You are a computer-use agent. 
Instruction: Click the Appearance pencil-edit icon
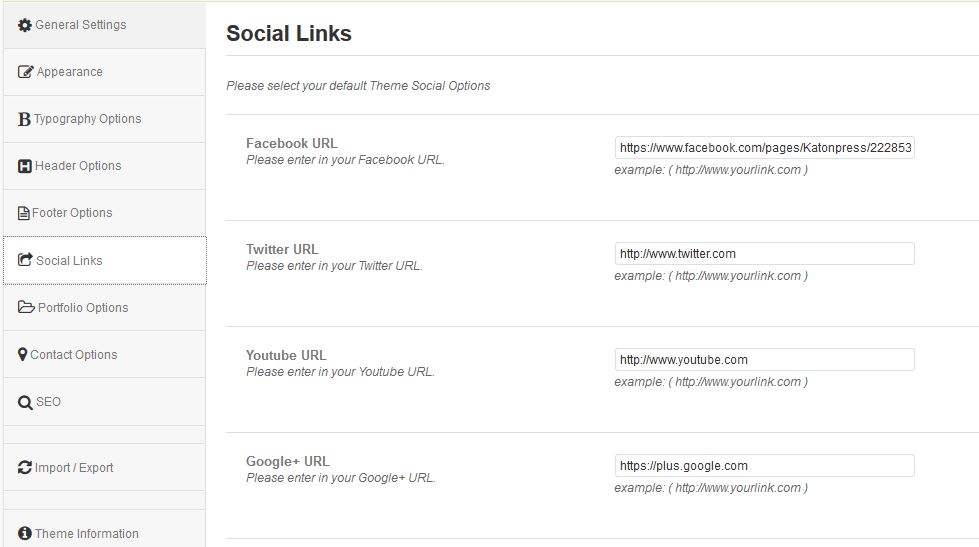click(x=26, y=72)
